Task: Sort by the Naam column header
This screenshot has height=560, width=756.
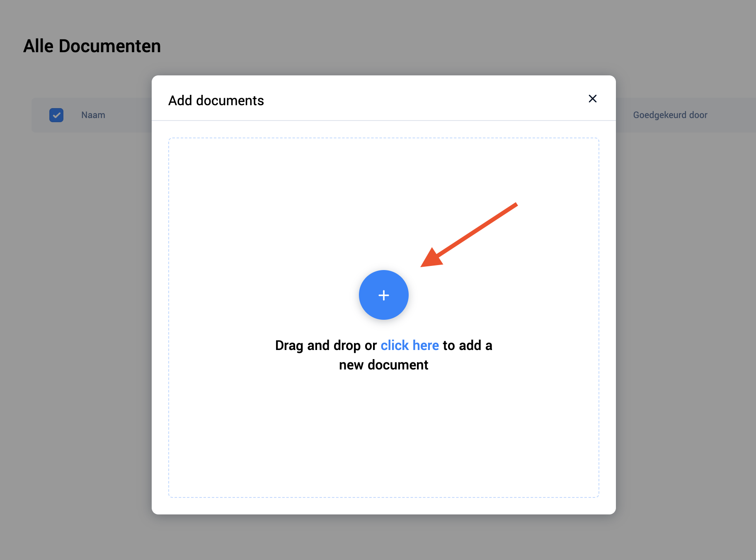Action: point(93,115)
